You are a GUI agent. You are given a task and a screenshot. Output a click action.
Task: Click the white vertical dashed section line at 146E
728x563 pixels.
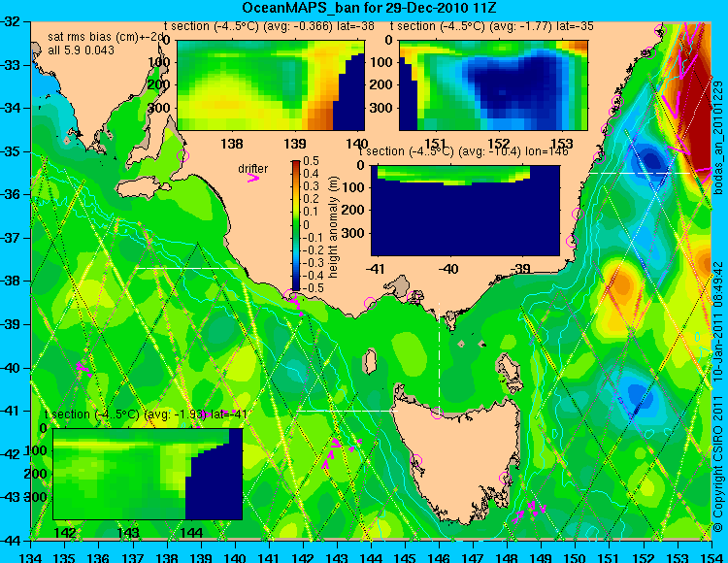point(439,357)
